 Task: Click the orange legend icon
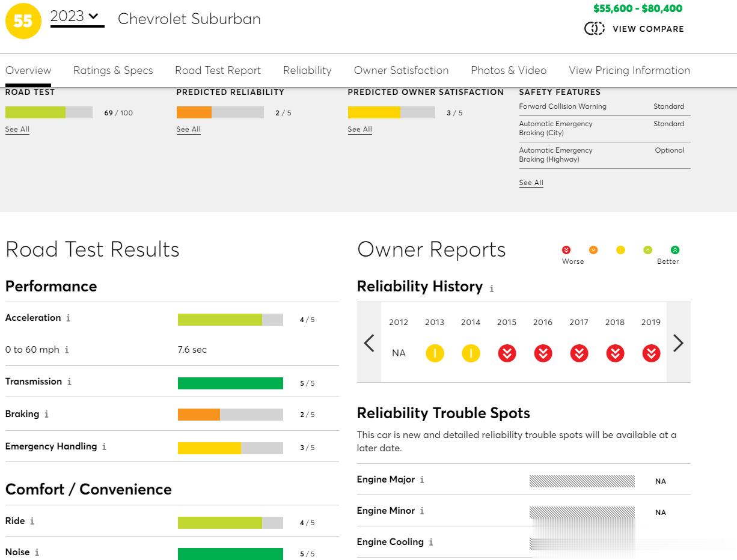click(x=593, y=250)
